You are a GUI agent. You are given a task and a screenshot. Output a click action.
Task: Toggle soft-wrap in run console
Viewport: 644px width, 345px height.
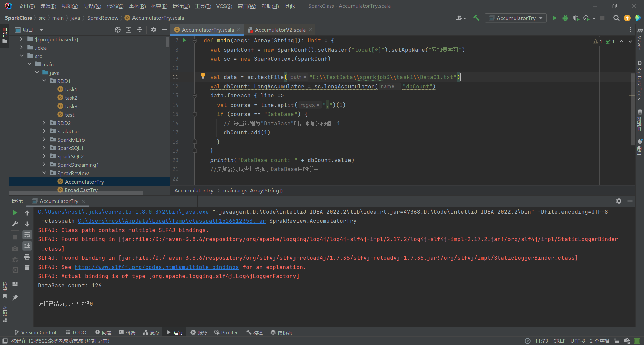[27, 235]
